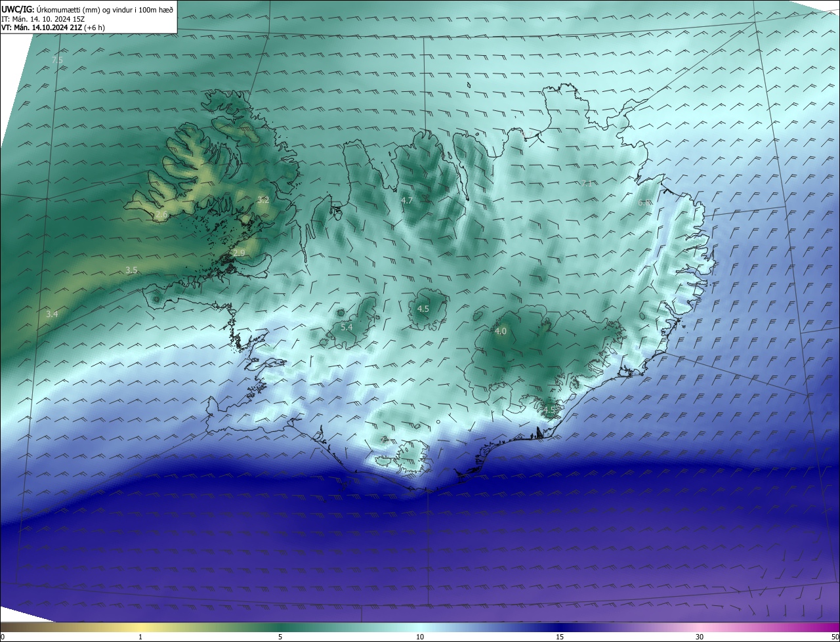Image resolution: width=840 pixels, height=642 pixels.
Task: Click the "3.2" value label on the map
Action: point(263,200)
